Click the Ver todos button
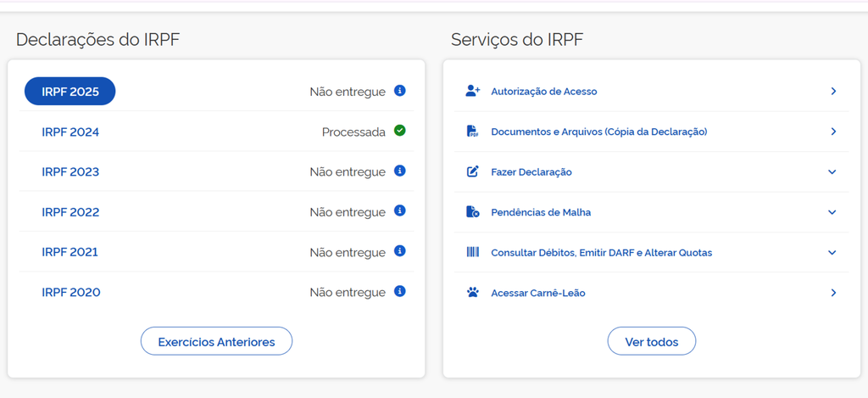The height and width of the screenshot is (398, 868). coord(652,341)
